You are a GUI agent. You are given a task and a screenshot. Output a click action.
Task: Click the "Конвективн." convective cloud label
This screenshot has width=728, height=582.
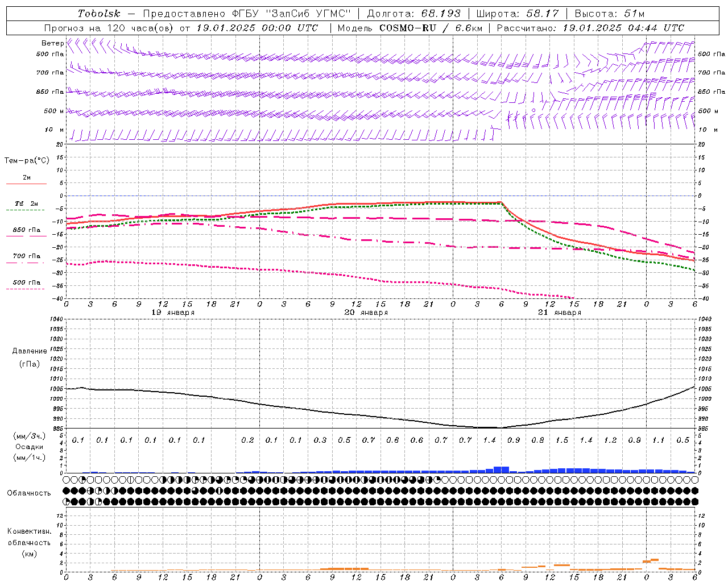30,531
